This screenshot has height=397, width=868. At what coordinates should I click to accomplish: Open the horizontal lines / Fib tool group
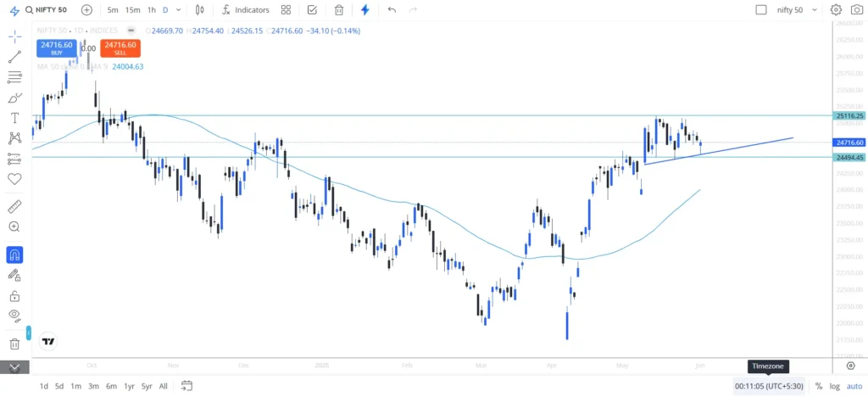(x=15, y=77)
